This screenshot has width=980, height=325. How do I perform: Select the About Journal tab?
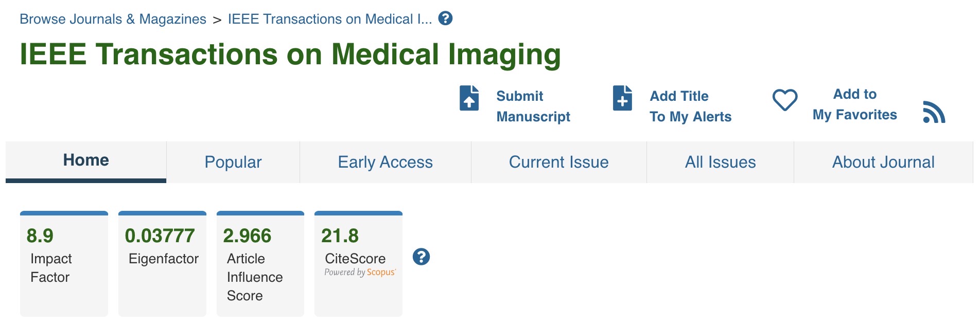click(883, 162)
